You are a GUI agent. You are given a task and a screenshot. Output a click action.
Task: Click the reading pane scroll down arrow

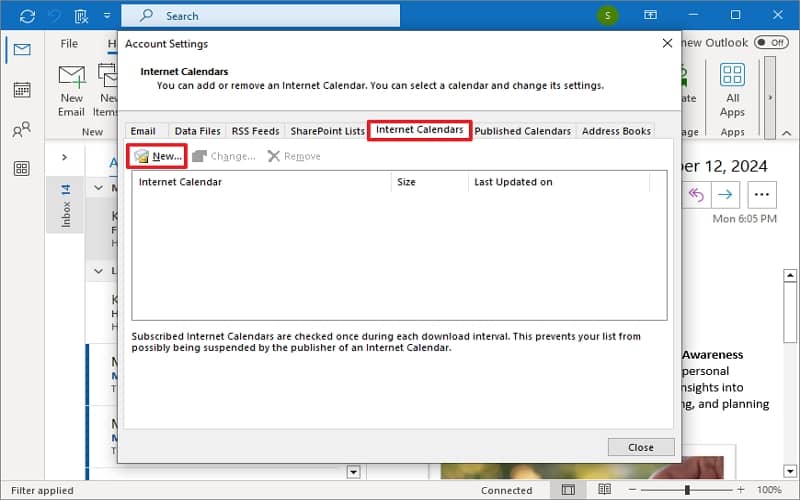790,471
